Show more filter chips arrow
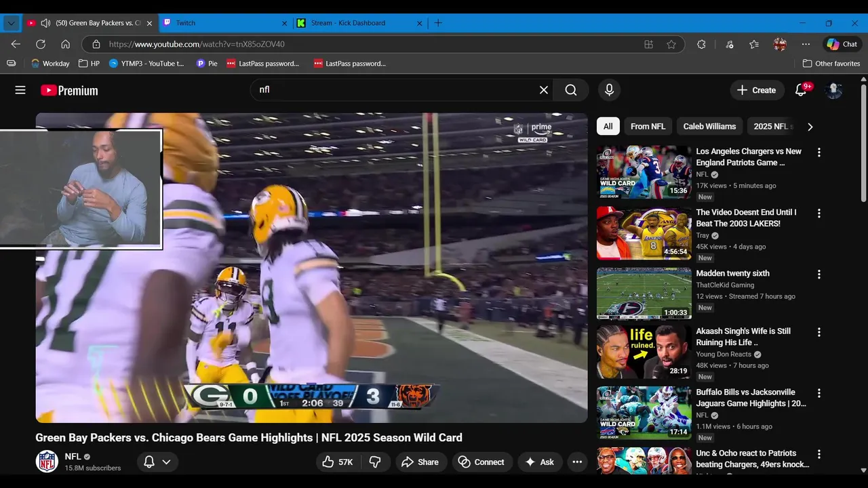 (810, 127)
